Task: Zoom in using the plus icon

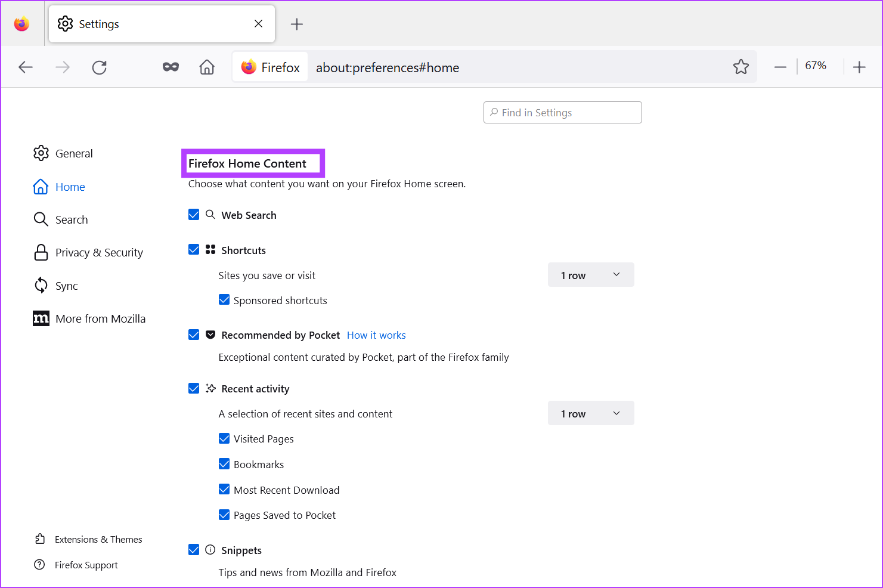Action: coord(859,67)
